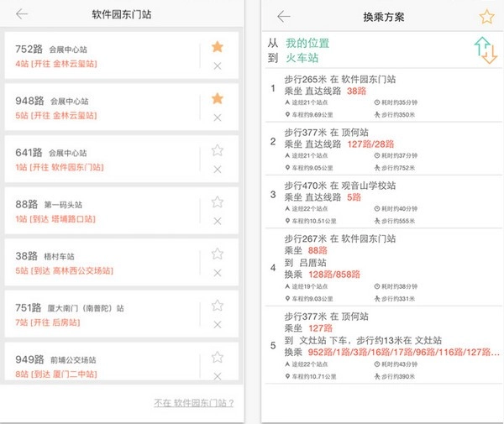Swap origin and destination arrows
Image resolution: width=504 pixels, height=424 pixels.
coord(486,50)
